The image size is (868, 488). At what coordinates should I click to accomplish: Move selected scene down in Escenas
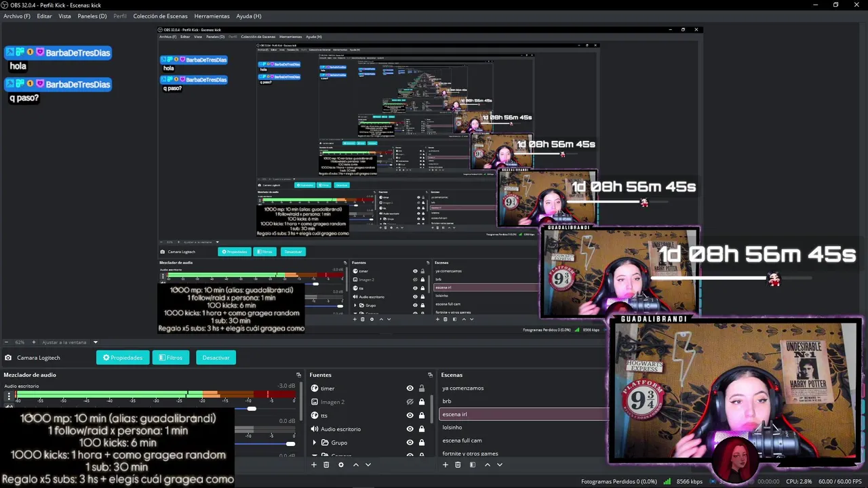(x=500, y=465)
